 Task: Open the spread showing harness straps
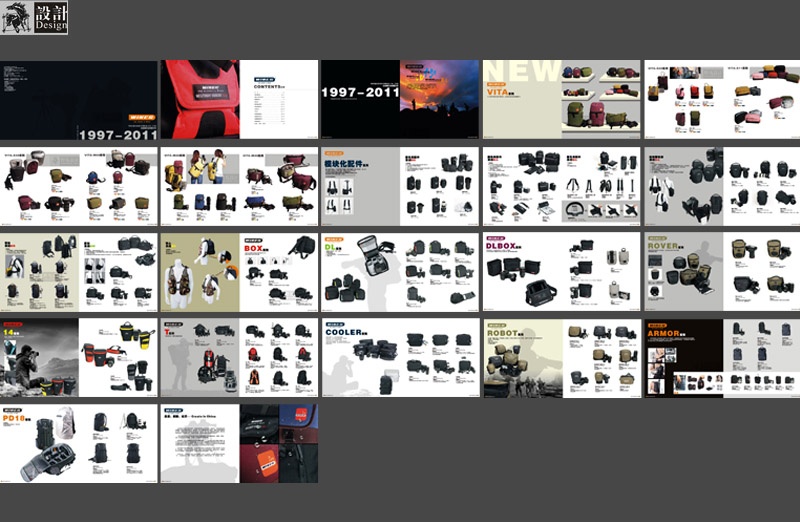click(x=562, y=186)
